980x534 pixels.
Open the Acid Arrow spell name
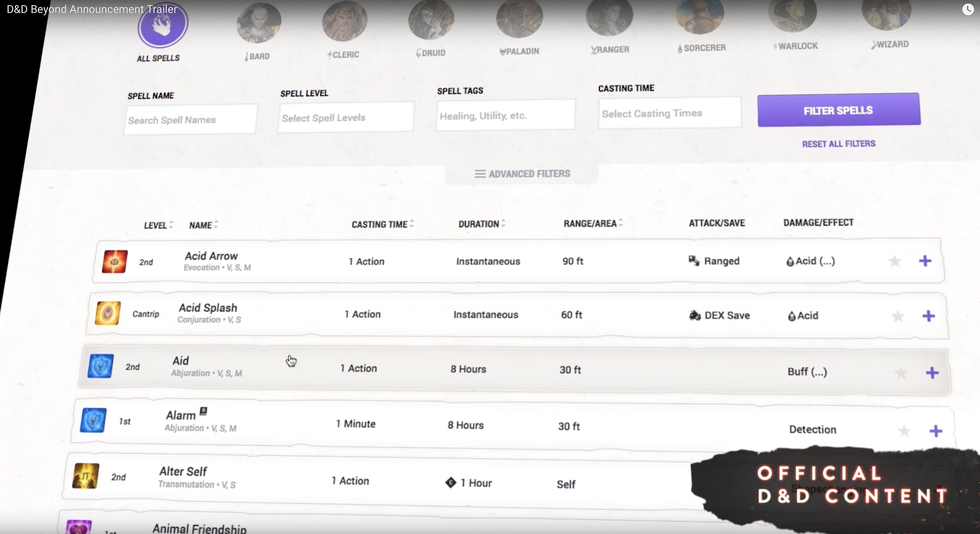tap(211, 256)
